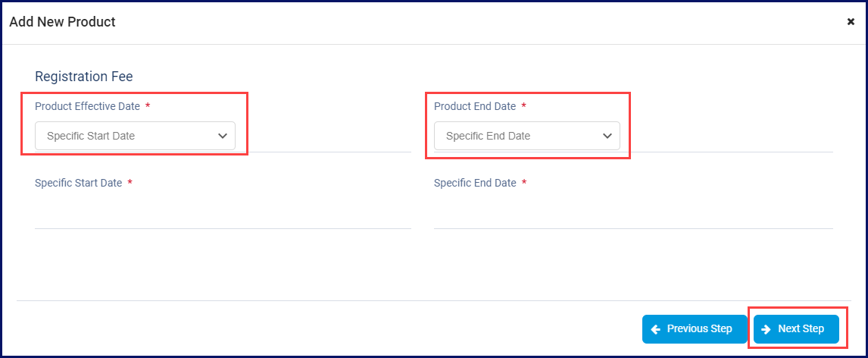Open the Product End Date dropdown
The width and height of the screenshot is (868, 358).
coord(526,136)
